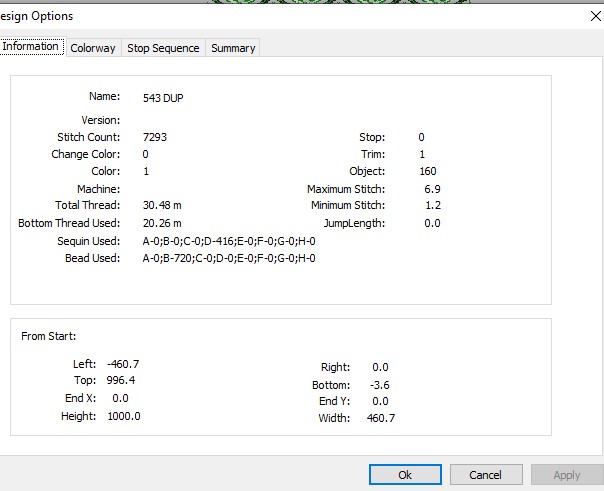Click the Cancel button
The image size is (604, 491).
click(x=486, y=474)
